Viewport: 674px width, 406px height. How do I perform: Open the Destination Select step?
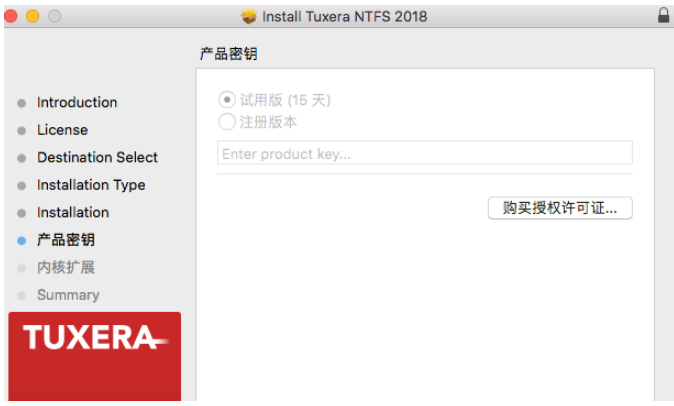click(97, 158)
